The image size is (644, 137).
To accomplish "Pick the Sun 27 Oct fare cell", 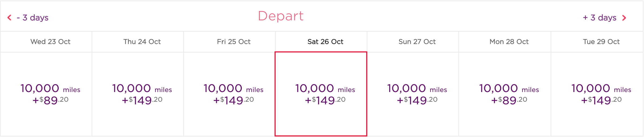I will click(417, 94).
